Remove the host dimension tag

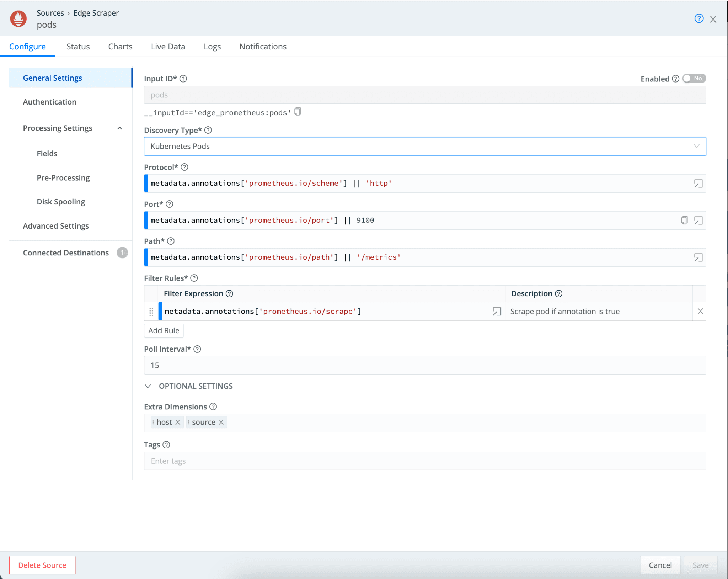pyautogui.click(x=178, y=422)
